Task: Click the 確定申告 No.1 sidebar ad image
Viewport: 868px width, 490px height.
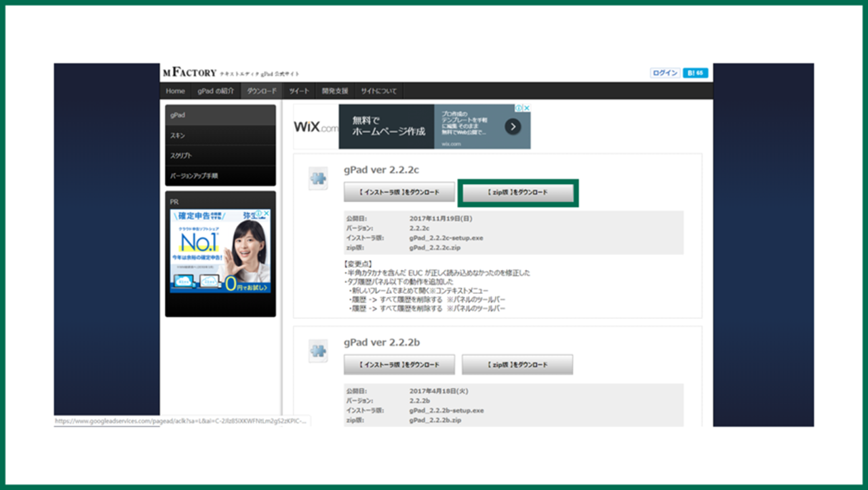Action: (x=220, y=251)
